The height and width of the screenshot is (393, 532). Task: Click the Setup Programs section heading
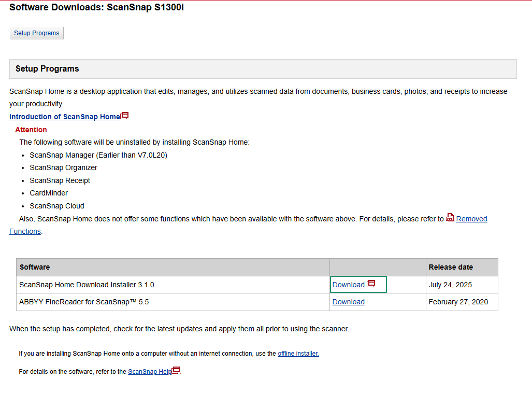[x=47, y=68]
